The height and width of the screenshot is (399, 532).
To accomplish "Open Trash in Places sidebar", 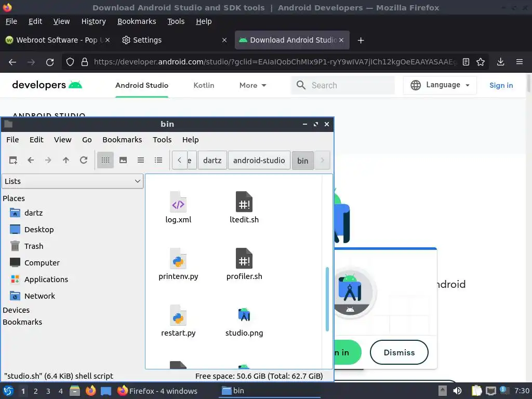I will tap(26, 246).
